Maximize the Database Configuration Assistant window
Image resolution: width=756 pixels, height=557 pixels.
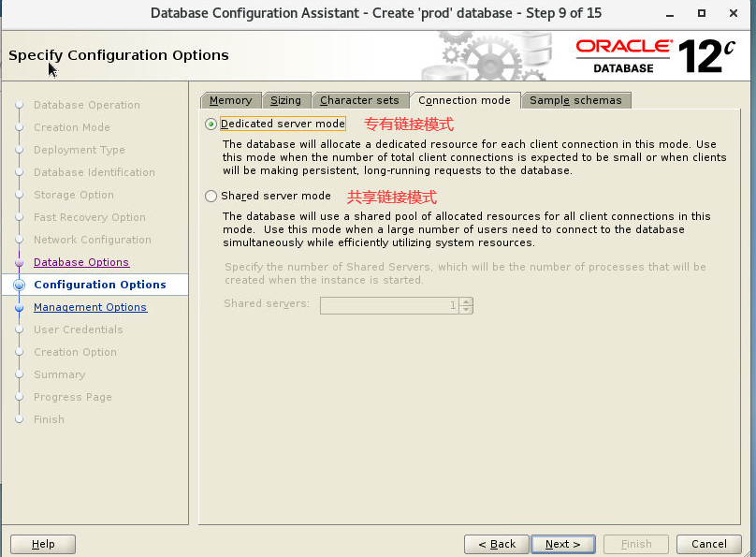pos(702,13)
